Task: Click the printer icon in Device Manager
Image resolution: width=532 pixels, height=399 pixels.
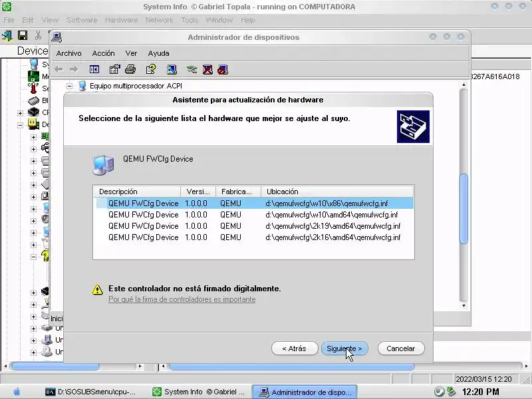Action: (x=130, y=70)
